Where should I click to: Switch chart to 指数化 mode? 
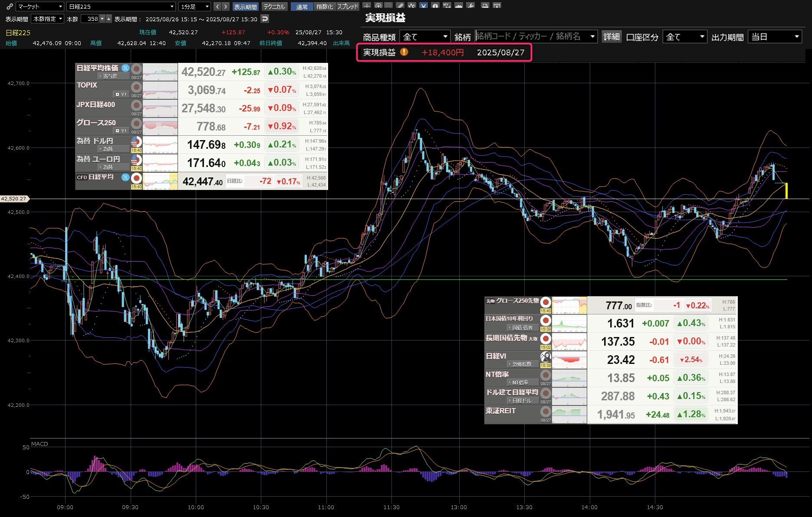pos(325,7)
